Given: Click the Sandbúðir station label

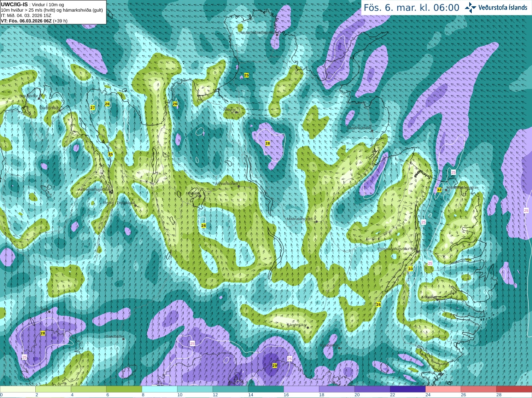Looking at the screenshot, I should (x=114, y=337).
